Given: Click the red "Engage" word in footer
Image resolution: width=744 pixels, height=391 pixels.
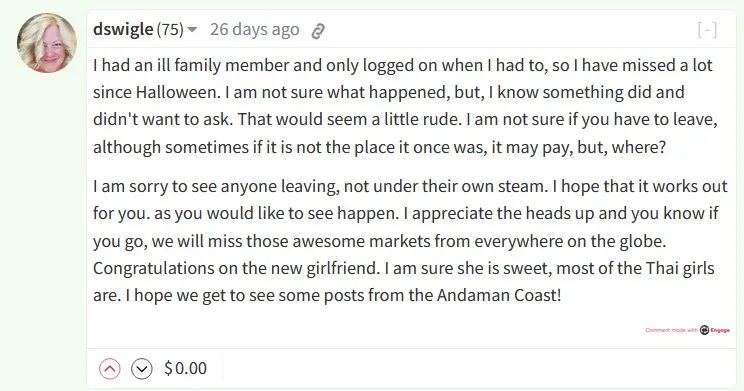Looking at the screenshot, I should click(720, 330).
